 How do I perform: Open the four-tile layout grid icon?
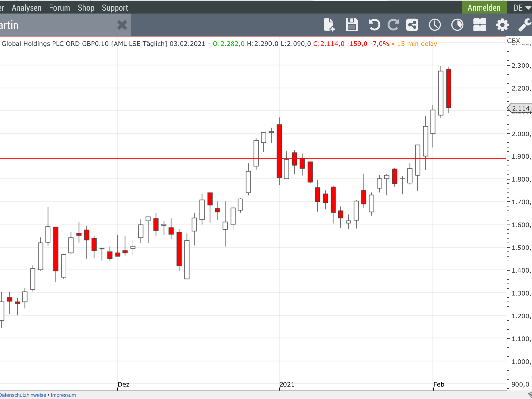480,25
